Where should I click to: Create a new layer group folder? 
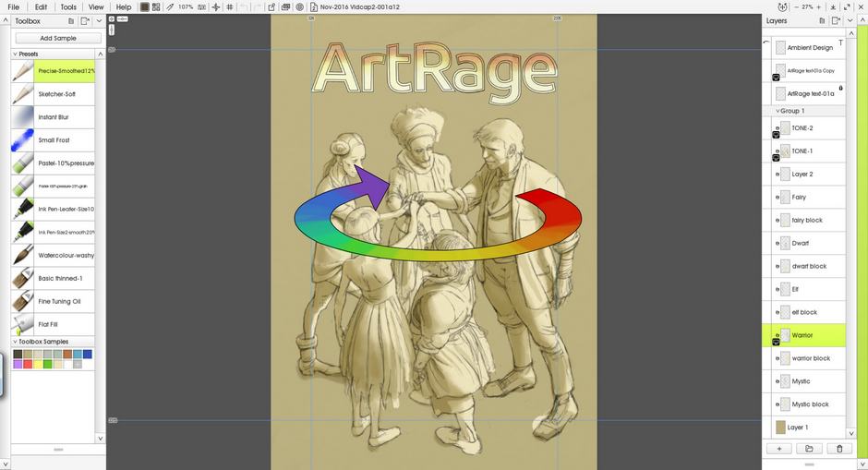(x=809, y=449)
